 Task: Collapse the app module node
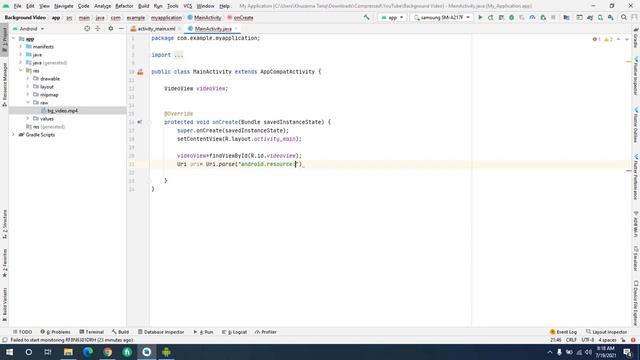pos(13,39)
